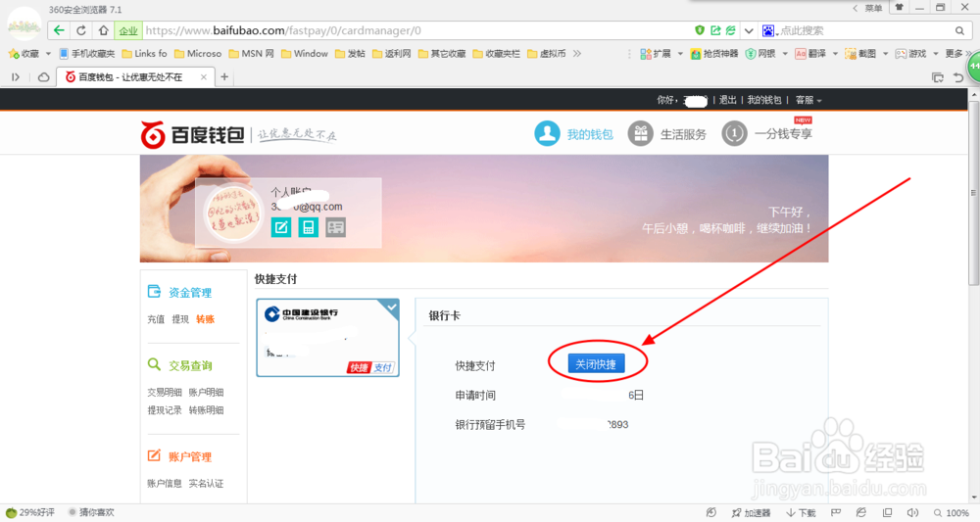Go back with the green back arrow

[x=59, y=30]
